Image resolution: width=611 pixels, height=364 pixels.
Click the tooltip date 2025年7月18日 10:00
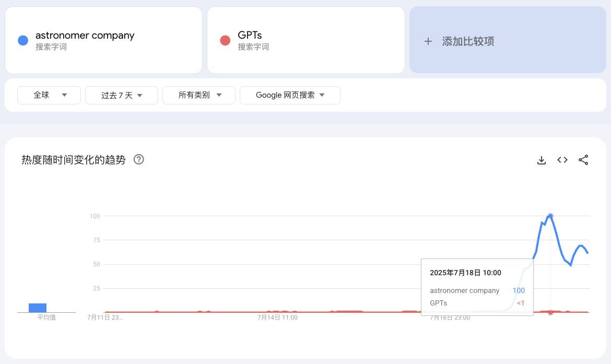[465, 273]
